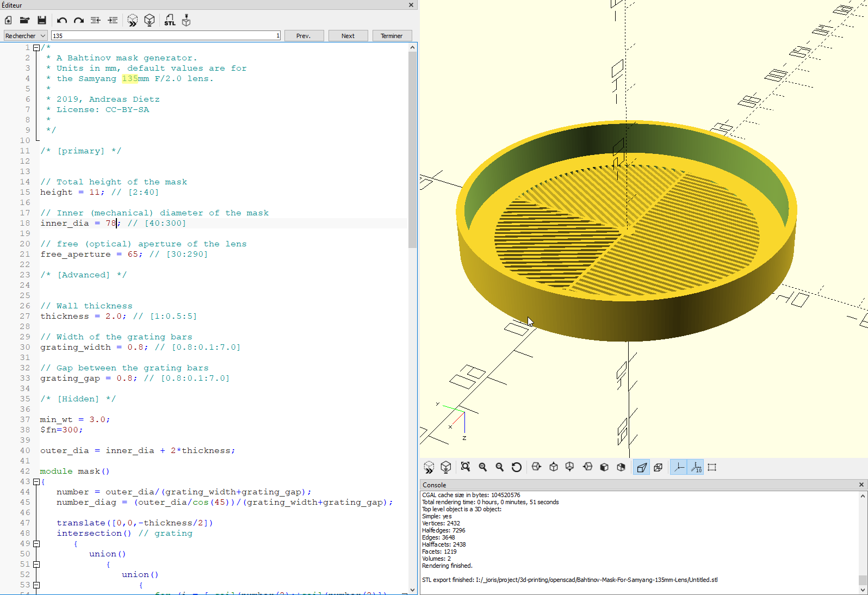The height and width of the screenshot is (595, 868).
Task: Toggle Perspective view mode
Action: coord(642,467)
